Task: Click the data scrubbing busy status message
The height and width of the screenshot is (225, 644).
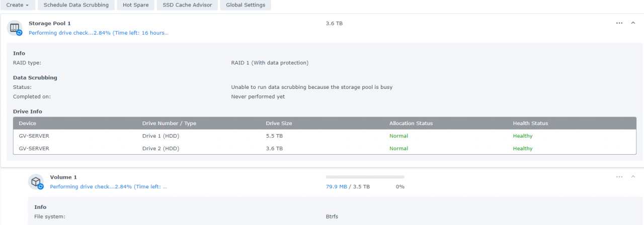Action: tap(312, 87)
